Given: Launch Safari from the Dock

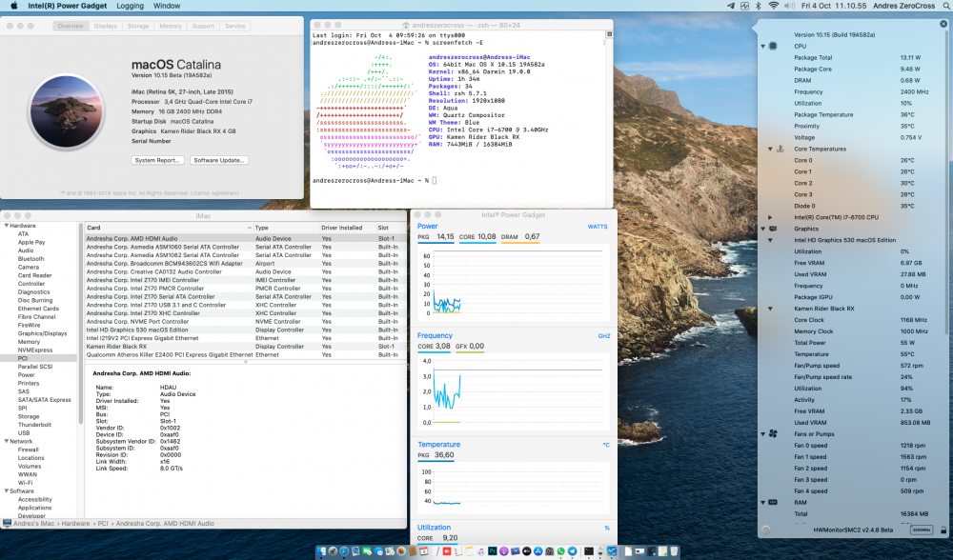Looking at the screenshot, I should click(x=344, y=550).
